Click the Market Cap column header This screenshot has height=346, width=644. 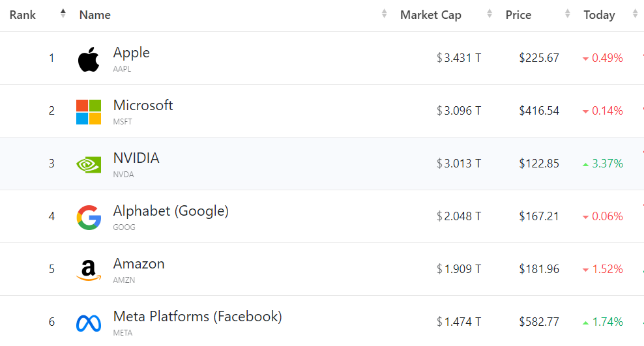point(430,15)
